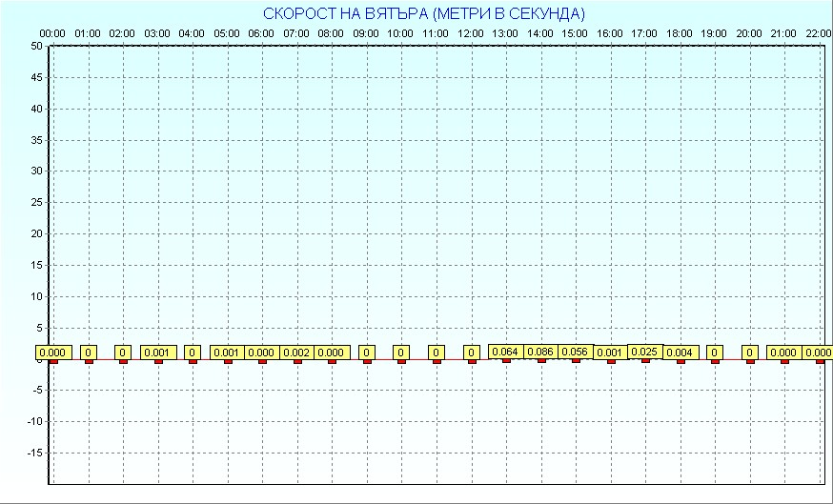This screenshot has width=833, height=504.
Task: Select the 22:00 time axis label
Action: tap(818, 33)
